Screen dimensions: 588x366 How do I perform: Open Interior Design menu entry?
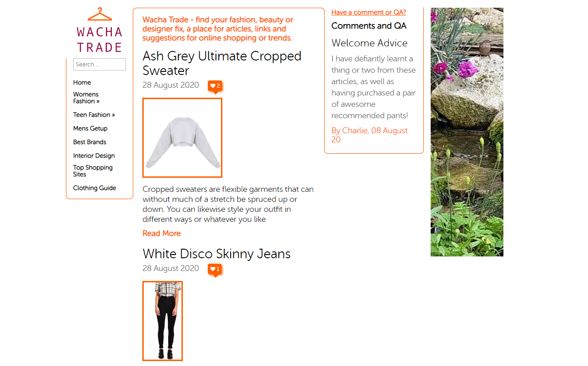click(94, 155)
